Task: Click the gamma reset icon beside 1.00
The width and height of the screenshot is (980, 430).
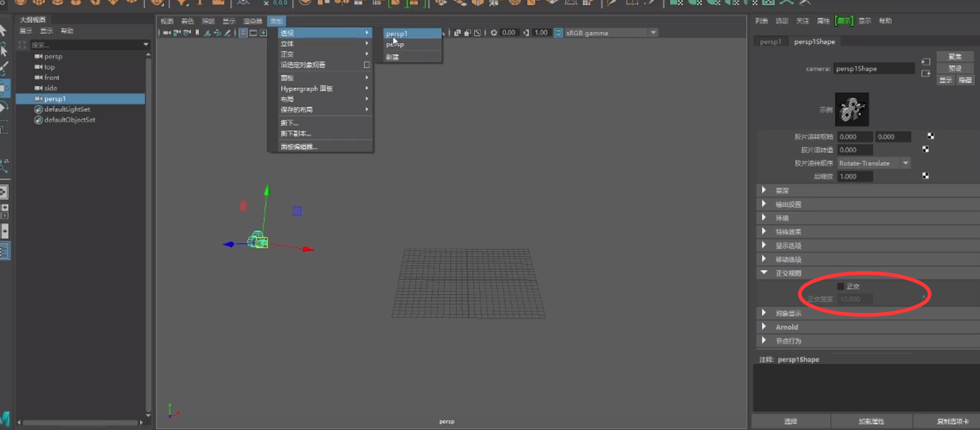Action: pyautogui.click(x=526, y=33)
